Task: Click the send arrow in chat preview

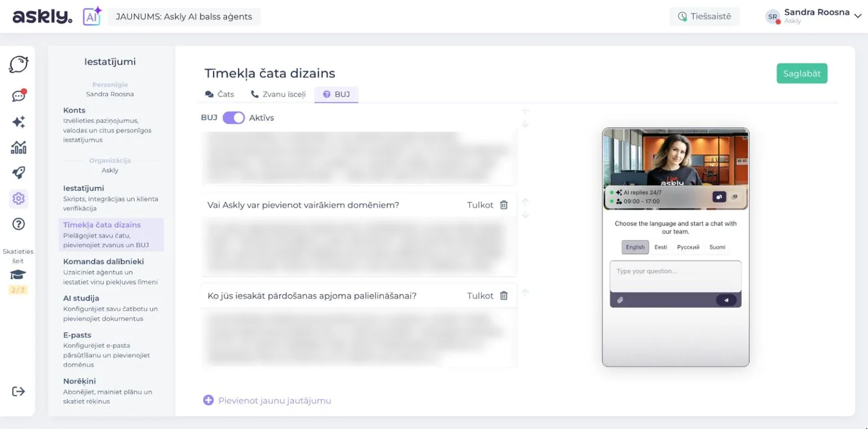Action: coord(727,300)
